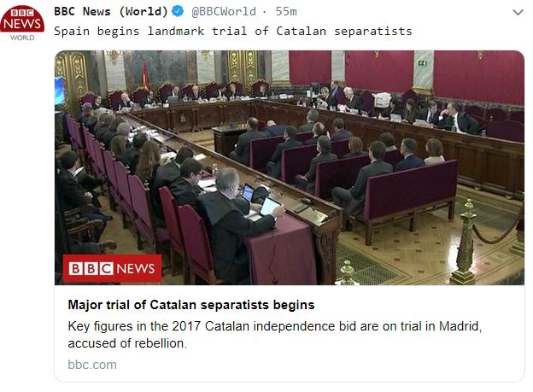Image resolution: width=533 pixels, height=392 pixels.
Task: Click the red WORLD label under the avatar
Action: 26,38
